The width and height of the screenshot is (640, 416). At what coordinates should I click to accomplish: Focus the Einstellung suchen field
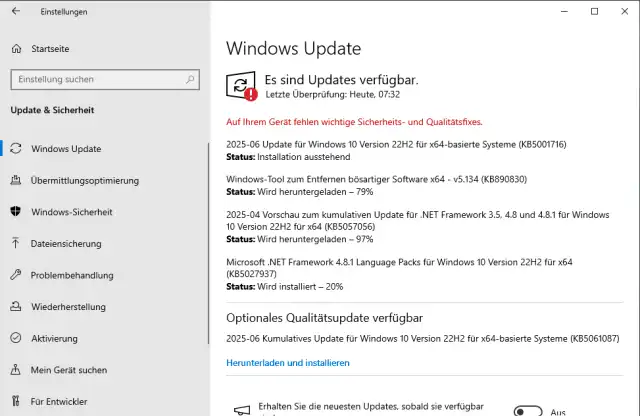coord(105,79)
